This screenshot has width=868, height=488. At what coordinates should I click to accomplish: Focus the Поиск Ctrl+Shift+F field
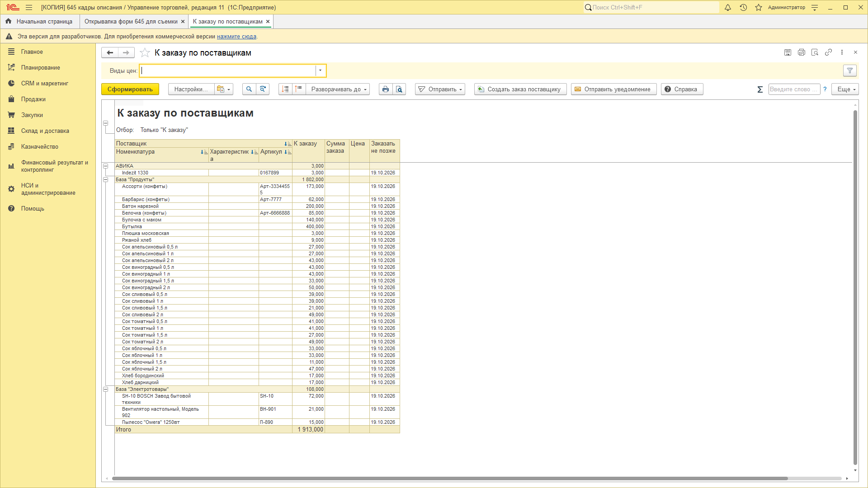(x=651, y=8)
